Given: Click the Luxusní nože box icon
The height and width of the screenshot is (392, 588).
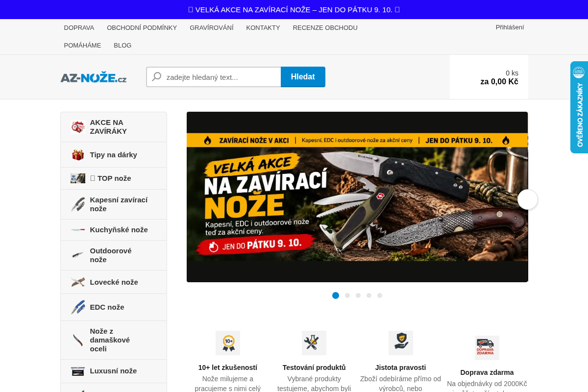Looking at the screenshot, I should (78, 371).
